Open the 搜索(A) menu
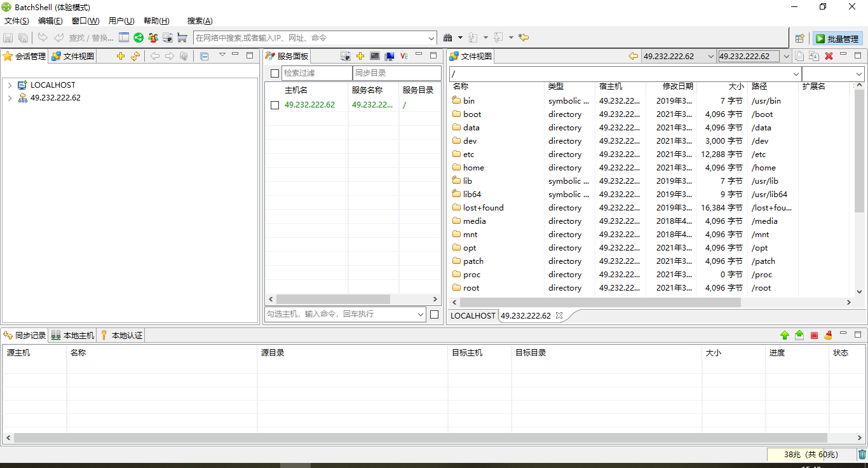Screen dimensions: 868x468 click(x=200, y=21)
